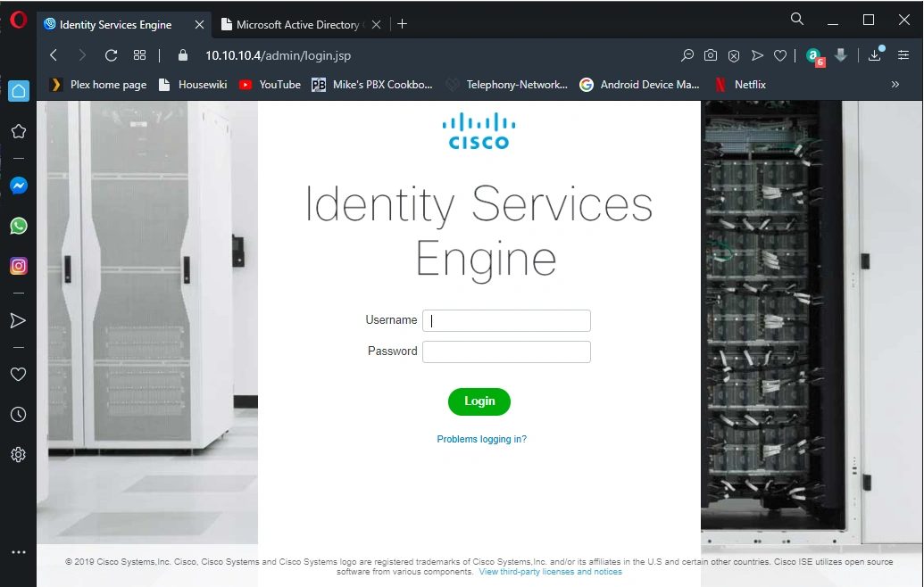Open the Easy Setup sliders menu
Image resolution: width=924 pixels, height=587 pixels.
click(x=903, y=55)
